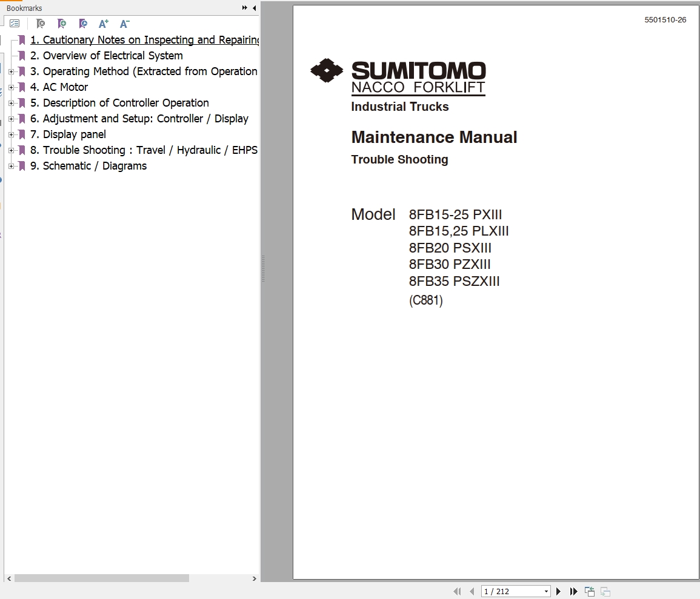
Task: Expand bookmark 5. Description of Controller Operation
Action: 11,103
